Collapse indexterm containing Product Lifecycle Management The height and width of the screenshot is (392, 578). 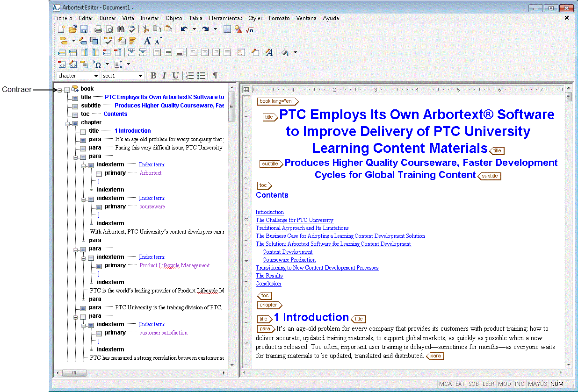click(x=84, y=258)
